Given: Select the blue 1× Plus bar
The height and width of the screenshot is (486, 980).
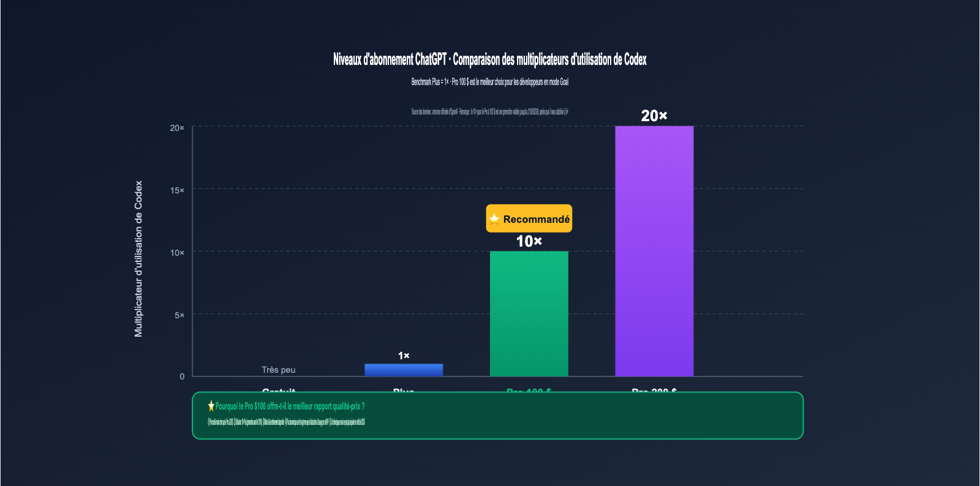Looking at the screenshot, I should click(404, 370).
